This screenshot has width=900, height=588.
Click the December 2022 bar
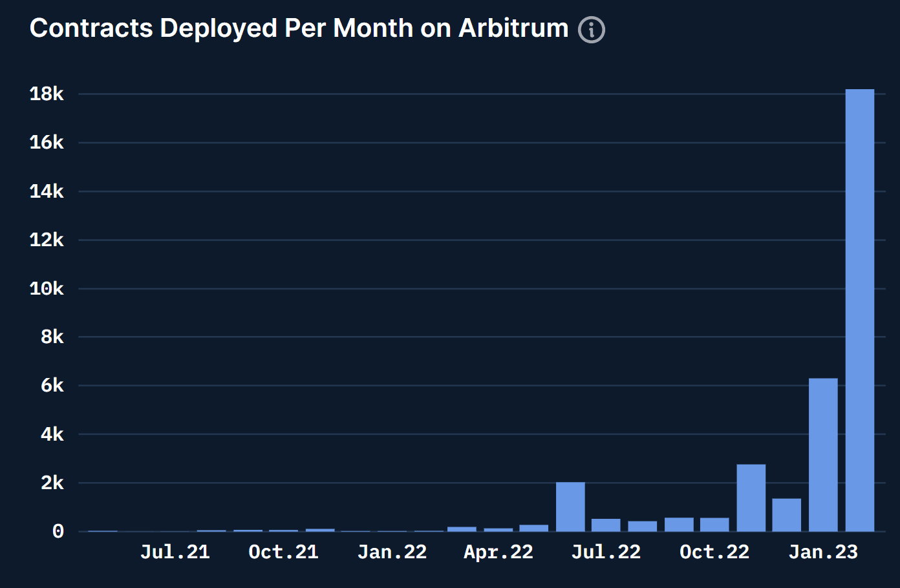tap(786, 515)
